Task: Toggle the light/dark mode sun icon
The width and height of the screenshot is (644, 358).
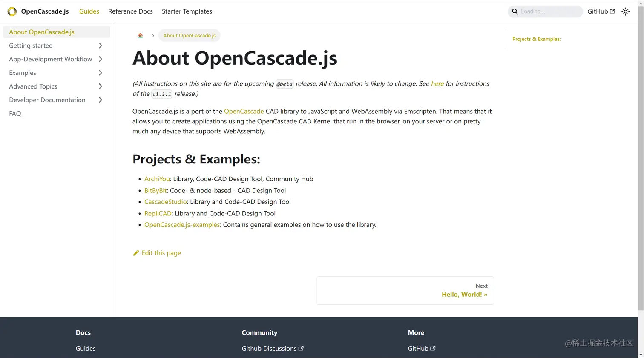Action: pos(625,11)
